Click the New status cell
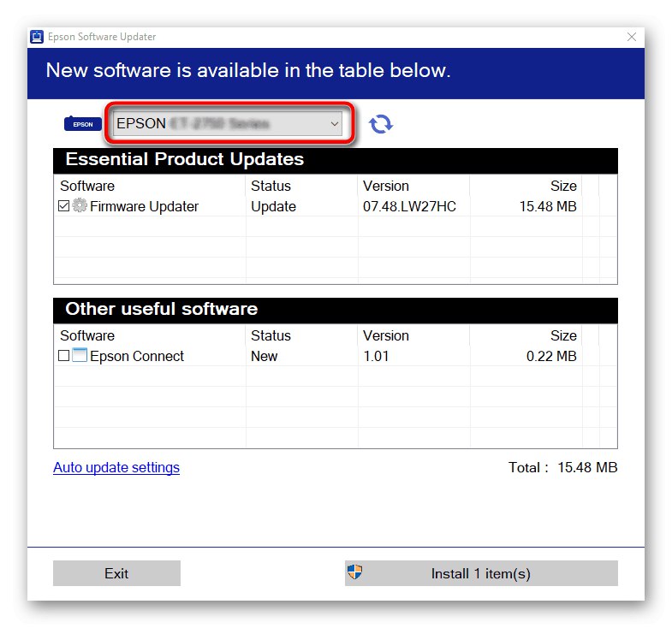 264,356
